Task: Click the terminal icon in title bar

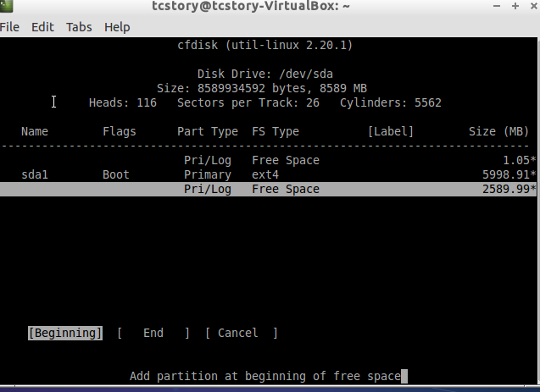Action: click(6, 5)
